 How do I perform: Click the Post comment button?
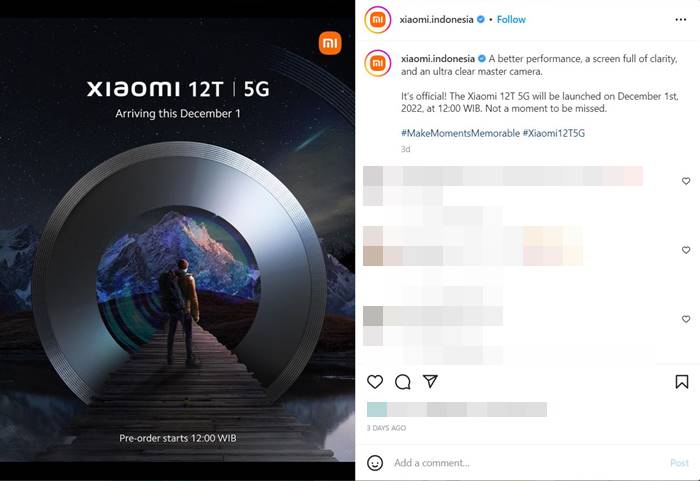[x=679, y=463]
